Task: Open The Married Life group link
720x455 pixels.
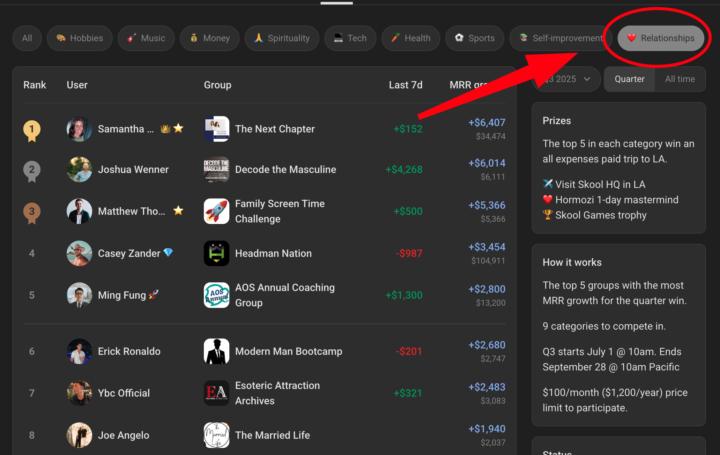Action: coord(272,435)
